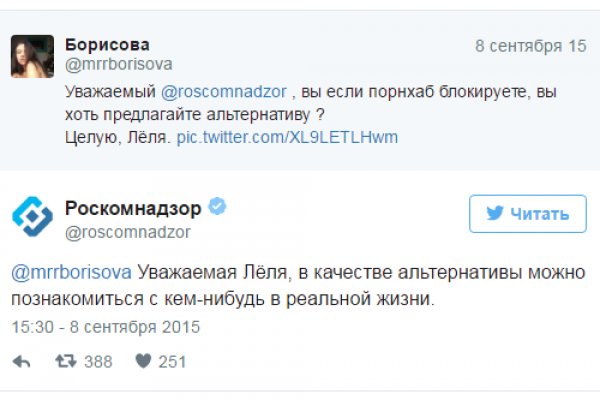This screenshot has width=600, height=400.
Task: Open the '8 сентября 15' date link
Action: click(x=530, y=46)
